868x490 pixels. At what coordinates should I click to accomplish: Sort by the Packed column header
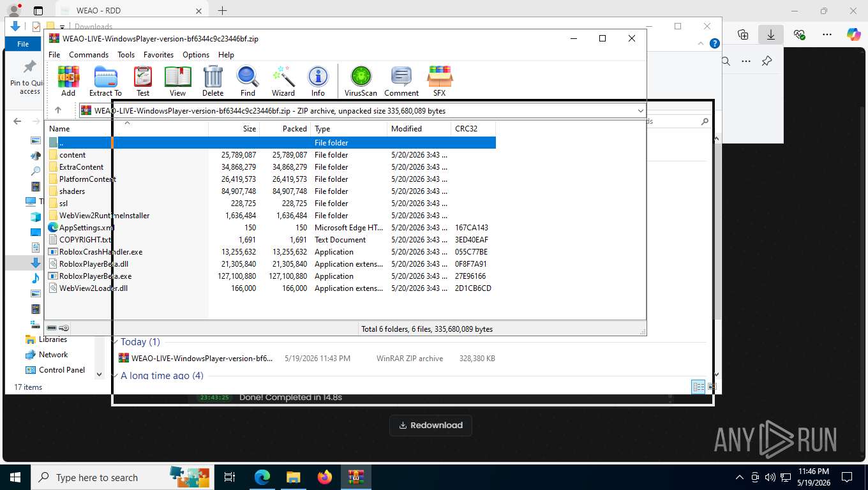coord(285,129)
